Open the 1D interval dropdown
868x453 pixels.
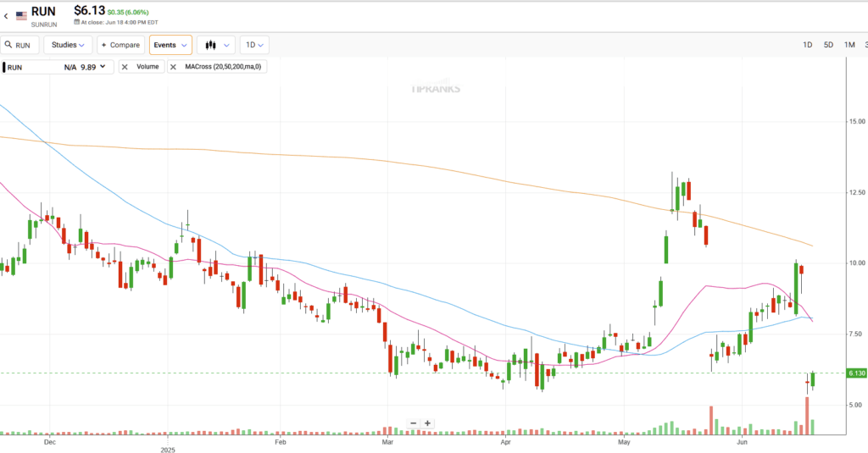tap(254, 45)
